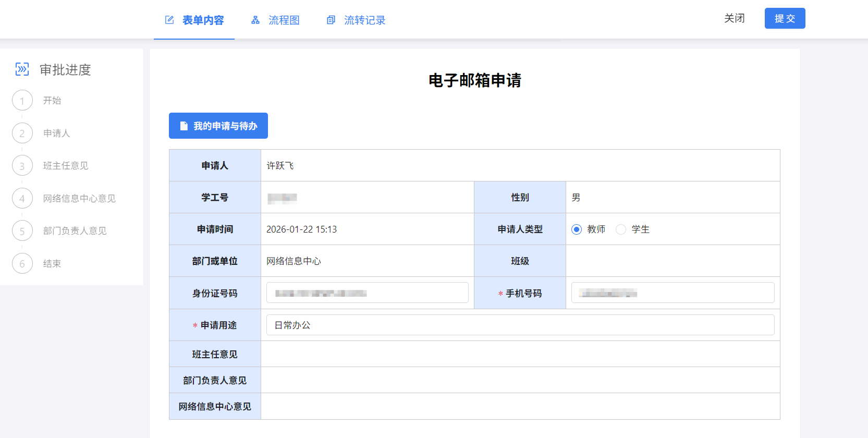Click the 流程图 flowchart icon
Screen dimensions: 868x438
pyautogui.click(x=255, y=20)
